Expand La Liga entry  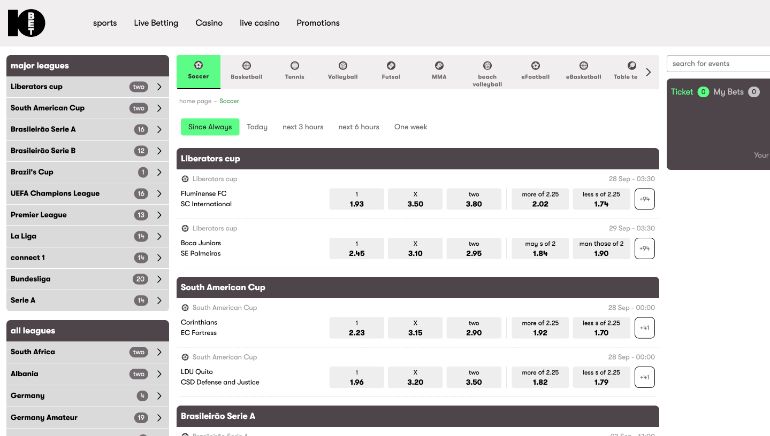pyautogui.click(x=87, y=236)
